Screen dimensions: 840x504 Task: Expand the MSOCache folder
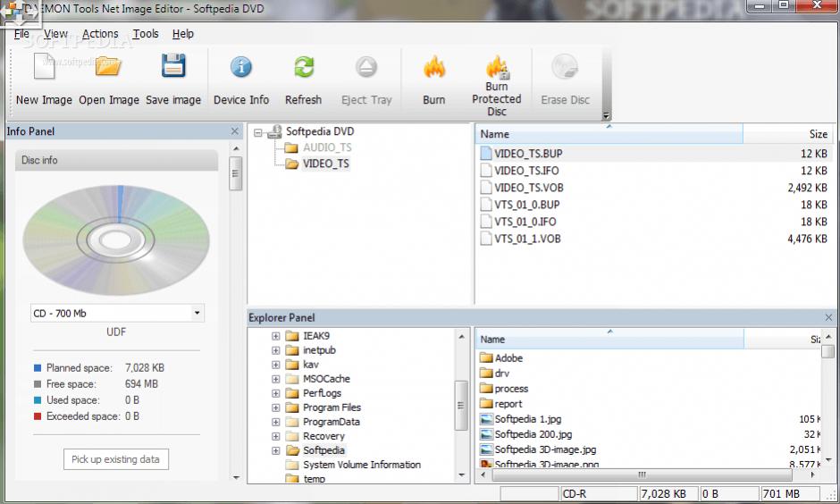click(275, 379)
